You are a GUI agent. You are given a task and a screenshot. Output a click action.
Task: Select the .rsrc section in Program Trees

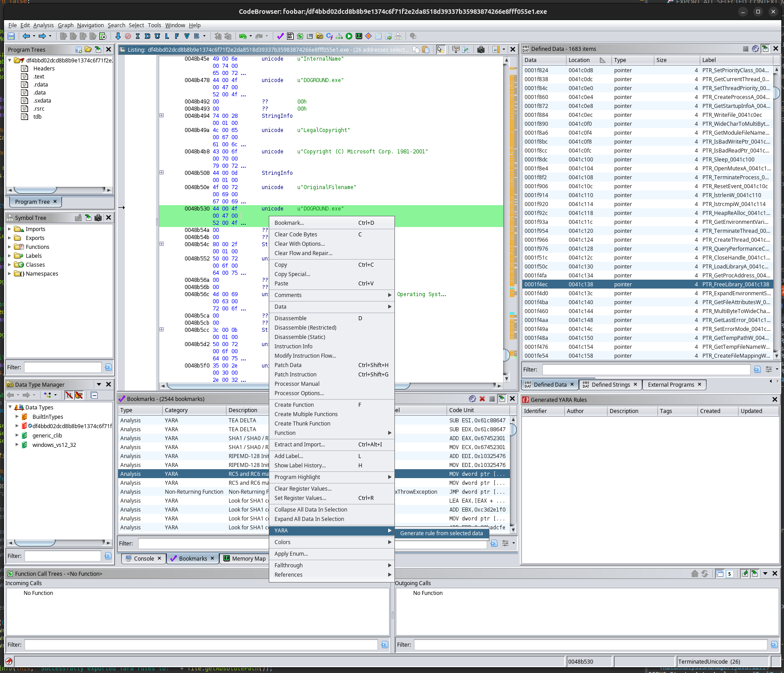click(39, 108)
